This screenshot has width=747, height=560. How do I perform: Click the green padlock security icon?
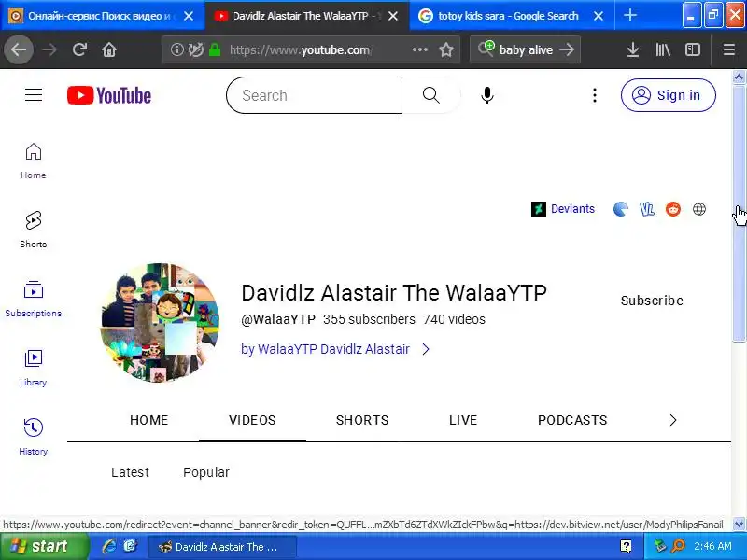(x=215, y=49)
